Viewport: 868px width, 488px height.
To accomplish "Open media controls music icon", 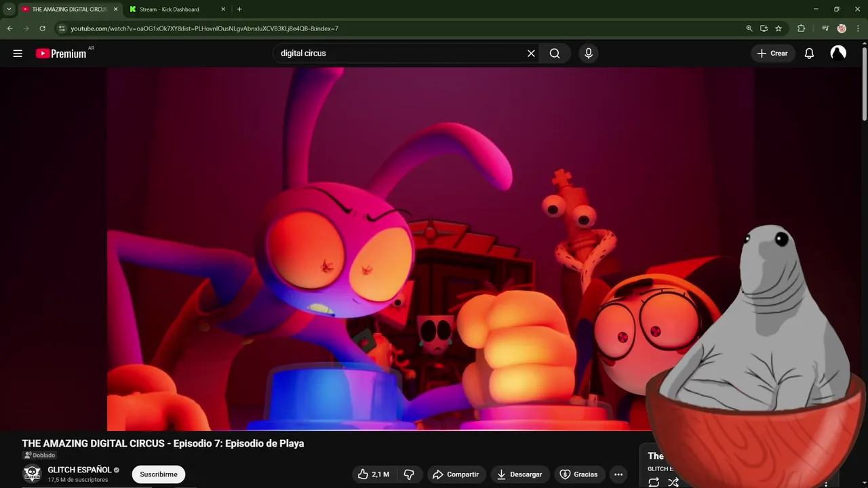I will [x=825, y=28].
